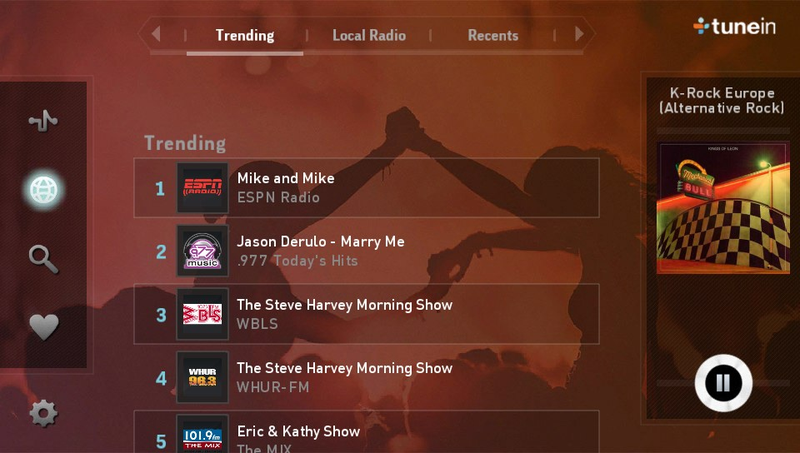Click rank number 5 in trending list

click(161, 441)
